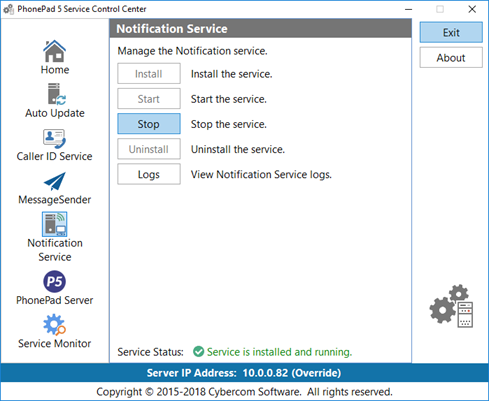Viewport: 489px width, 401px height.
Task: Select the Caller ID Service label
Action: [x=55, y=156]
